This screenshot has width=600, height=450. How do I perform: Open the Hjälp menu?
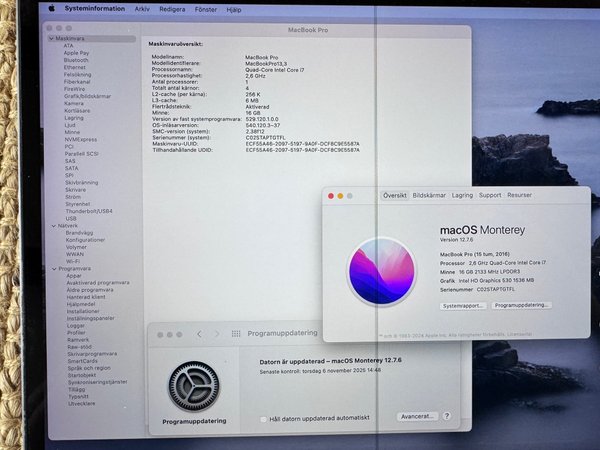coord(233,10)
